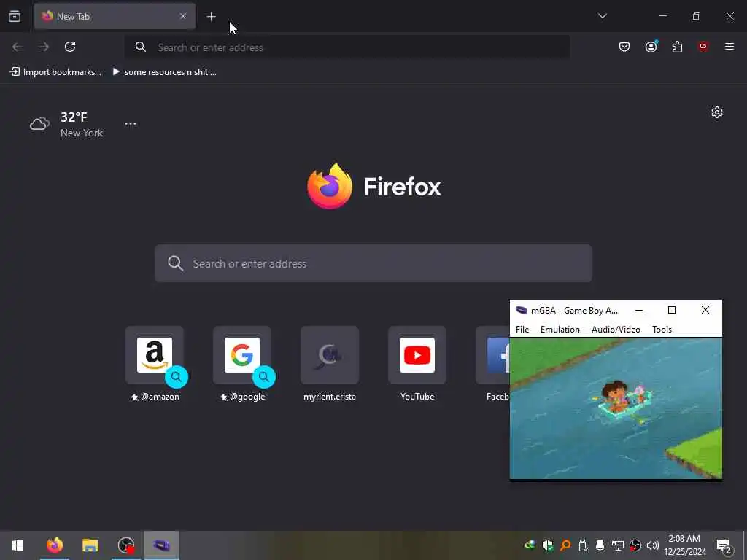Open 'some resources n shit' bookmark folder
The image size is (747, 560).
(164, 72)
